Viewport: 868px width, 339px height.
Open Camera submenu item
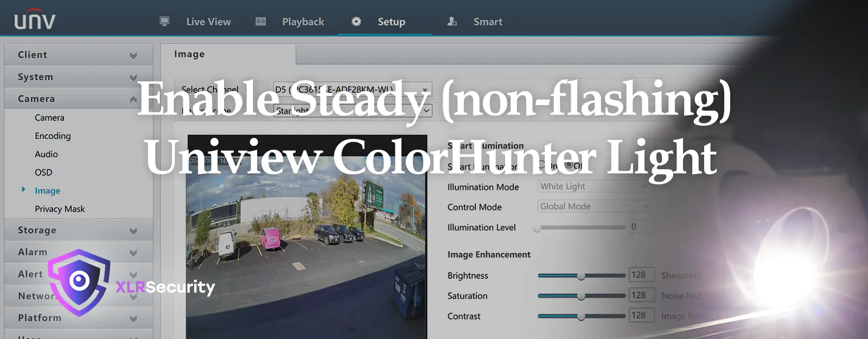pos(49,118)
